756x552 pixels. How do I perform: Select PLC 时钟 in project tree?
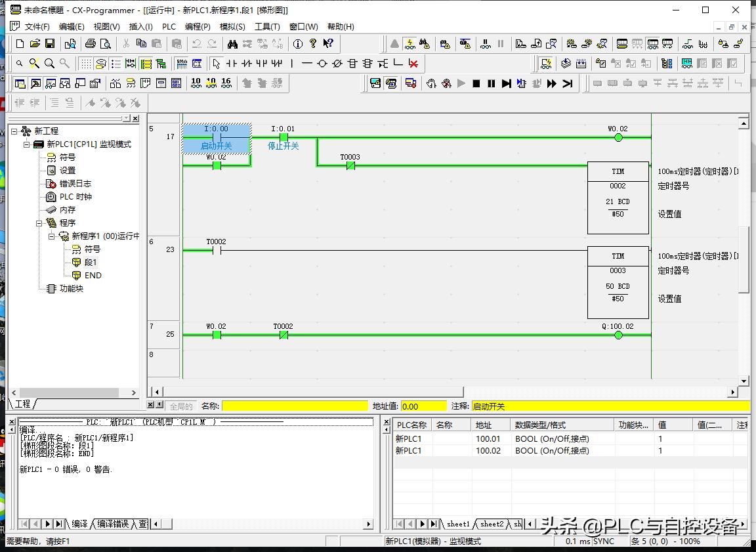(x=75, y=197)
